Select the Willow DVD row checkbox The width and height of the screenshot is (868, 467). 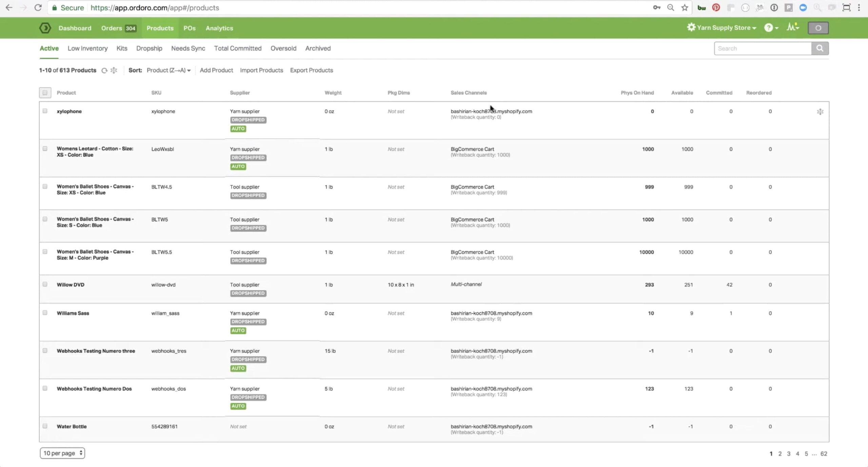point(45,284)
